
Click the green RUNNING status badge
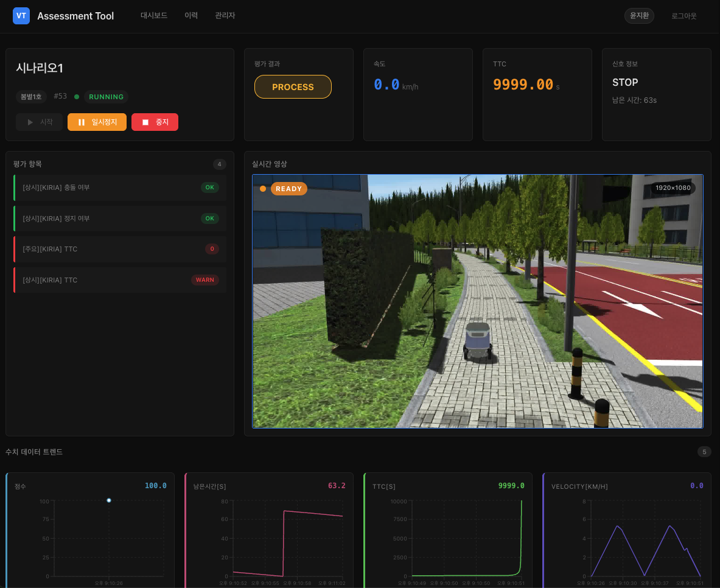click(106, 97)
